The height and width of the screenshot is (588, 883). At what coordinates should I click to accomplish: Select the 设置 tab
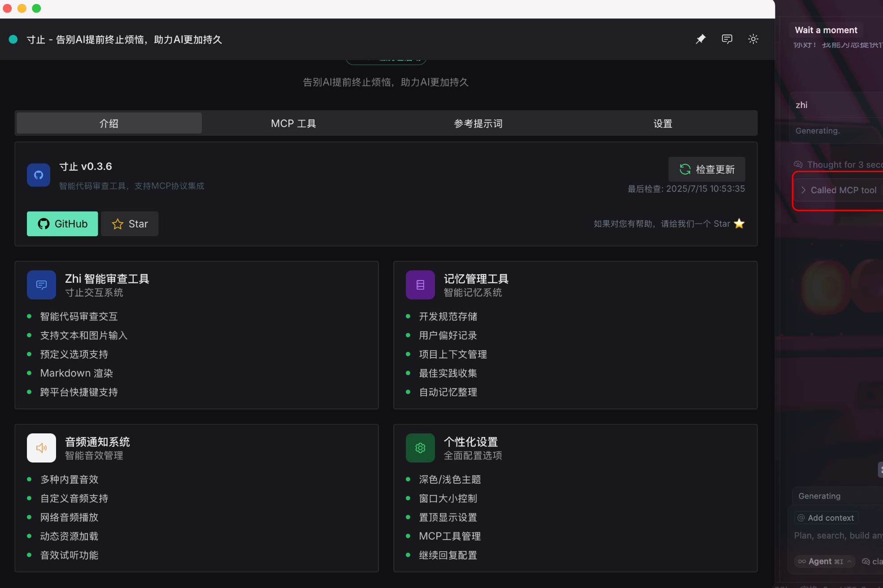[x=663, y=123]
